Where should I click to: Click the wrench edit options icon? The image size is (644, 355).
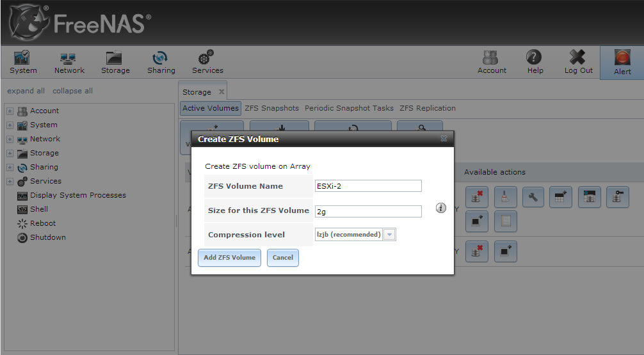pyautogui.click(x=533, y=197)
